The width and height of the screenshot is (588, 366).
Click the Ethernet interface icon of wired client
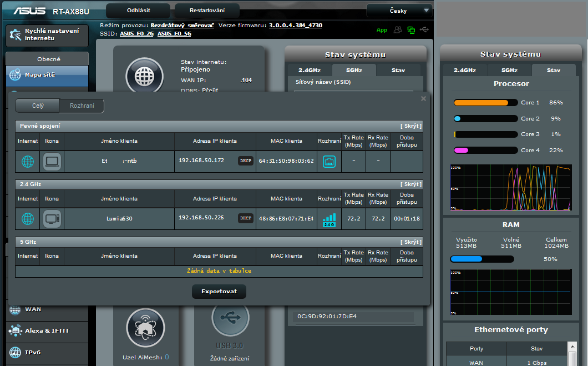pos(330,162)
